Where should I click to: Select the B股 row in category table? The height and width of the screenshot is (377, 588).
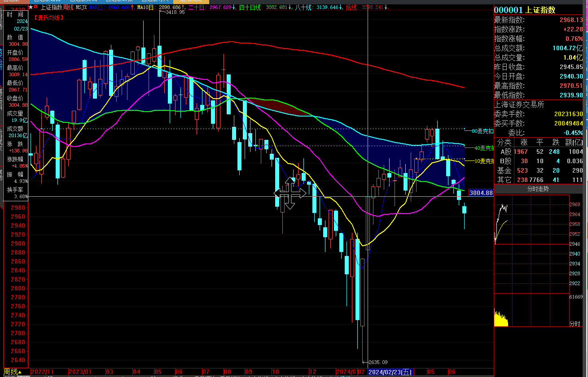click(x=539, y=161)
